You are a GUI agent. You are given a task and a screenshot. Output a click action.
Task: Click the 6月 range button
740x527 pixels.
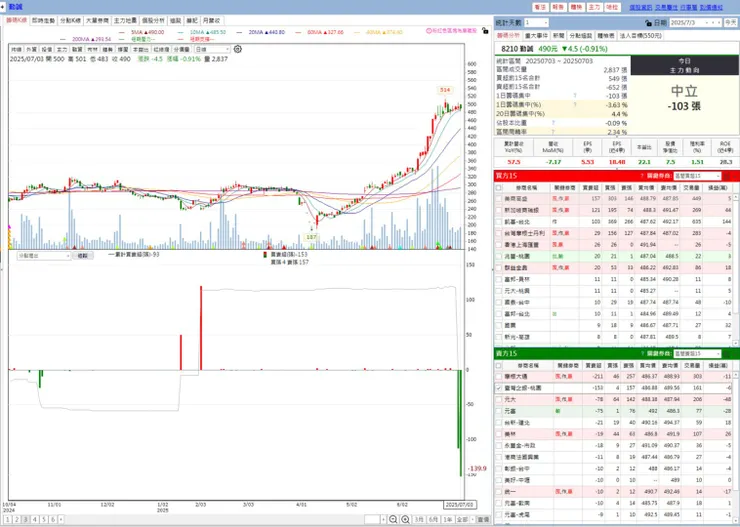(433, 519)
